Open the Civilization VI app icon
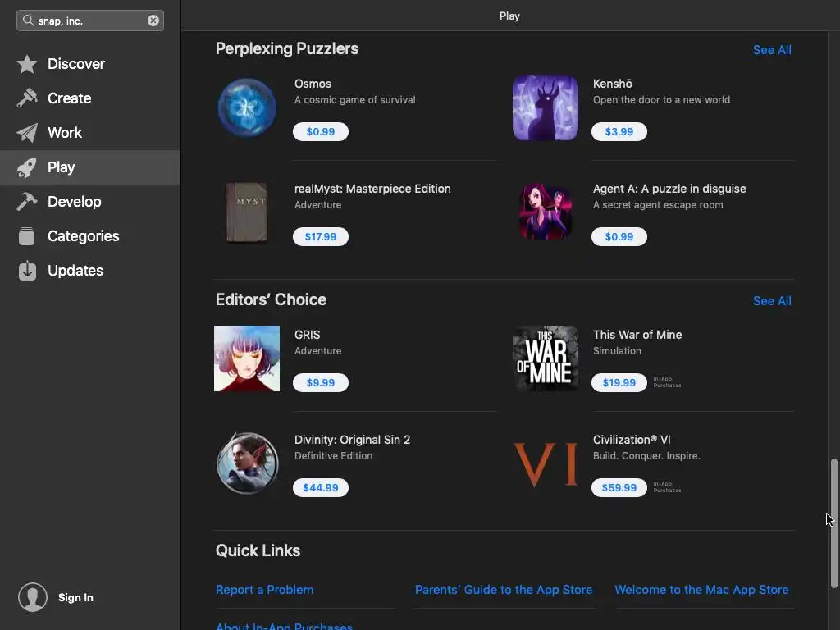Image resolution: width=840 pixels, height=630 pixels. 546,463
